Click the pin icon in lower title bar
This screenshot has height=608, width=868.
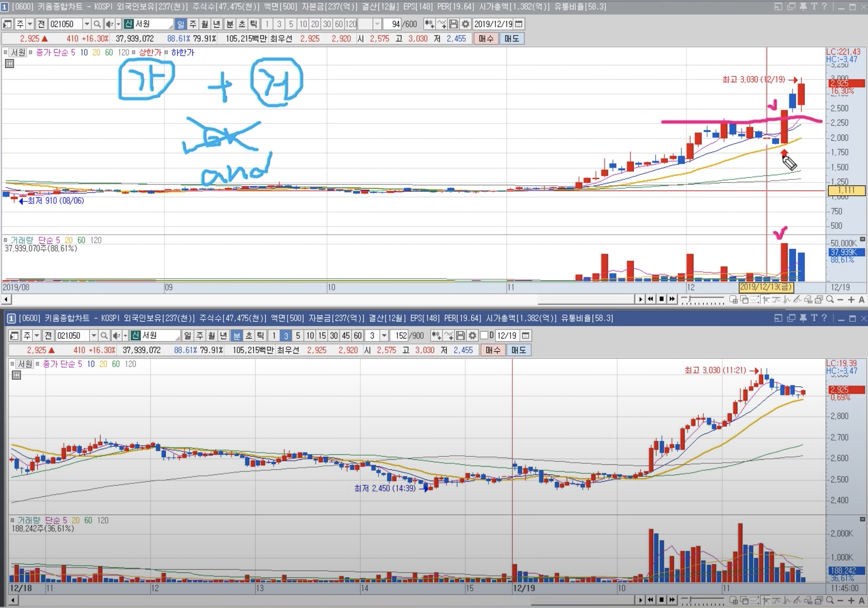click(803, 318)
